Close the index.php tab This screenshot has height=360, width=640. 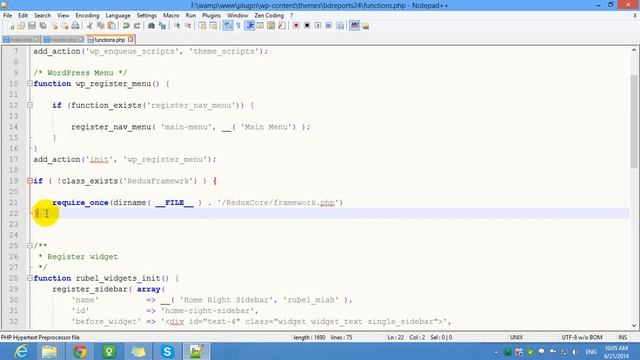point(37,40)
